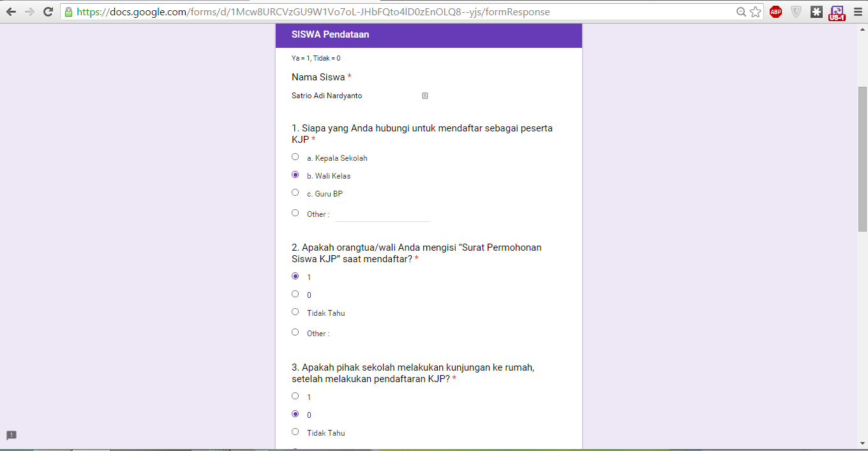Click the autofill icon in Nama Siswa field
Screen dimensions: 868x451
click(425, 96)
